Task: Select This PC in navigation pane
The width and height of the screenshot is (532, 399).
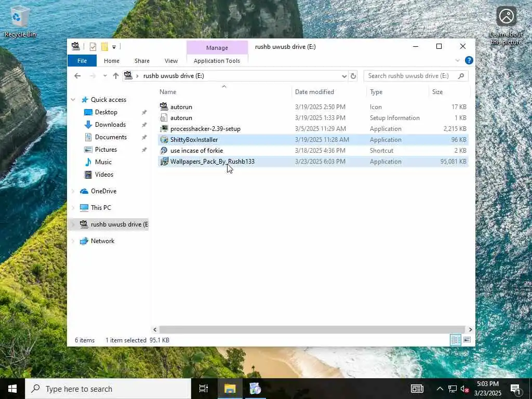Action: click(101, 208)
